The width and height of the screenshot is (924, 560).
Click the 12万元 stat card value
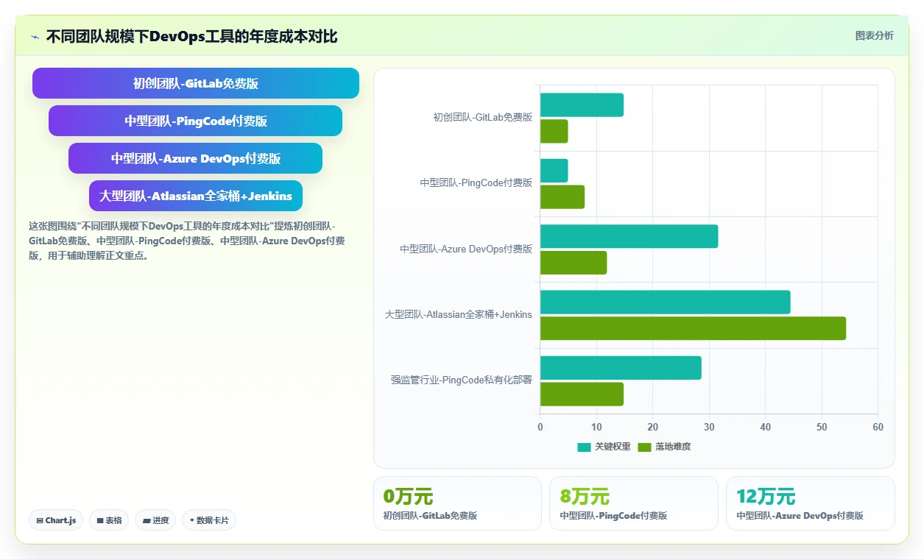766,497
